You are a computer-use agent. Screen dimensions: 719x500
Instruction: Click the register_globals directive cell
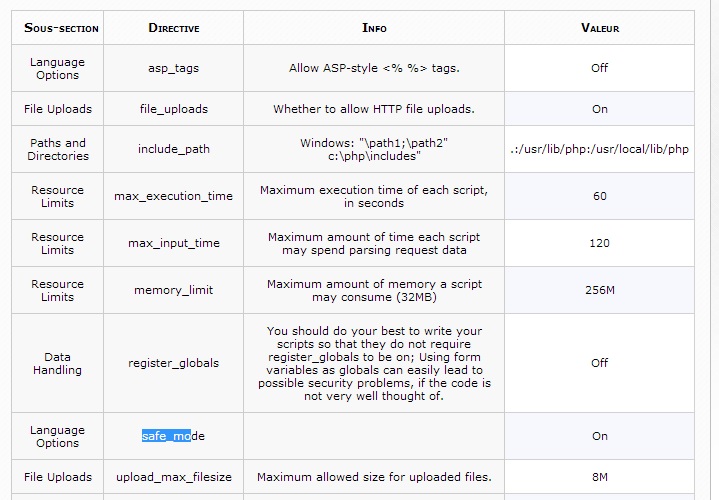coord(174,363)
